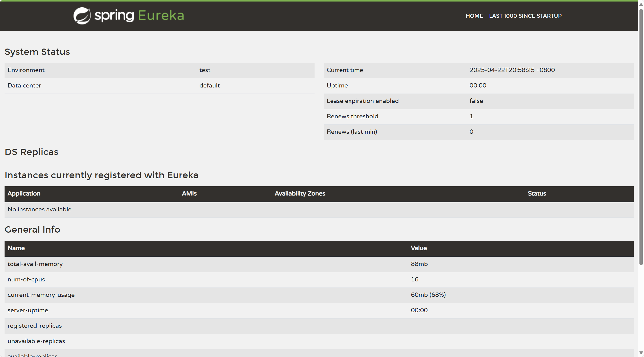Click the Application column header
The width and height of the screenshot is (644, 357).
click(24, 193)
